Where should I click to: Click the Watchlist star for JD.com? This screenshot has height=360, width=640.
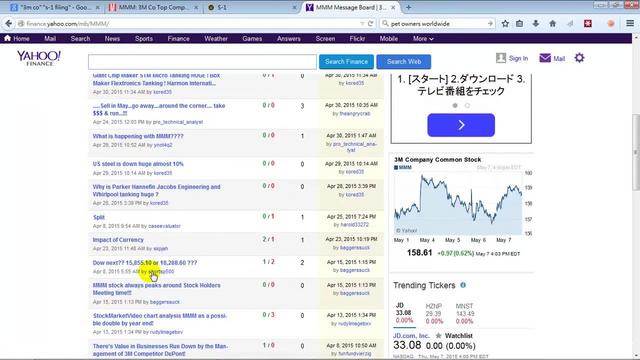click(x=438, y=336)
